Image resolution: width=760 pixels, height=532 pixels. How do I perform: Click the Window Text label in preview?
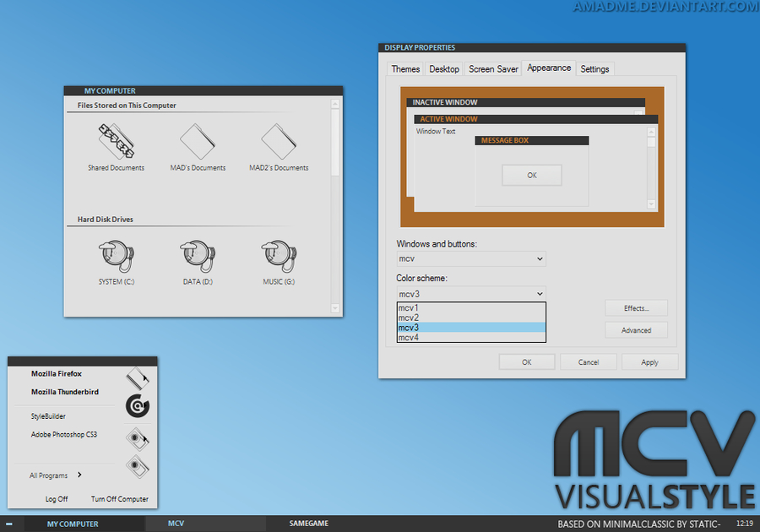click(x=435, y=131)
